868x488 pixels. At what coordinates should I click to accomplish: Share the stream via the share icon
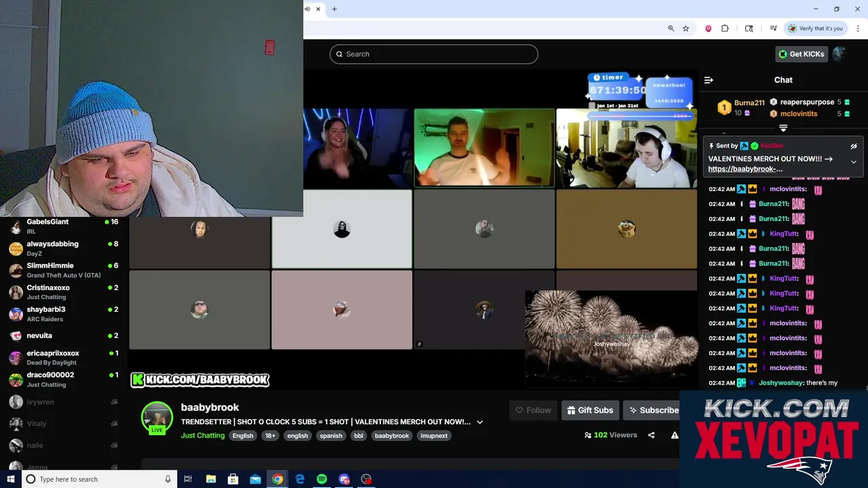[x=651, y=435]
